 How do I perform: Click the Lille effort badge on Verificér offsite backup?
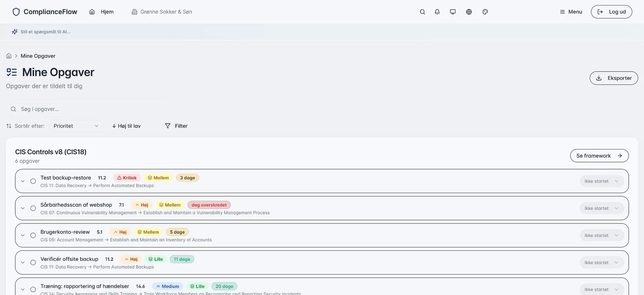point(155,259)
